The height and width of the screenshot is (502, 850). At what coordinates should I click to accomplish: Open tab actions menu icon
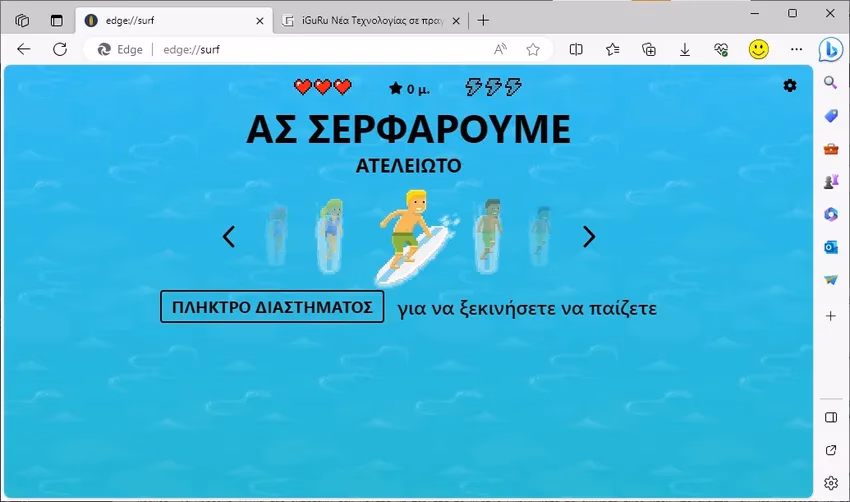tap(56, 21)
